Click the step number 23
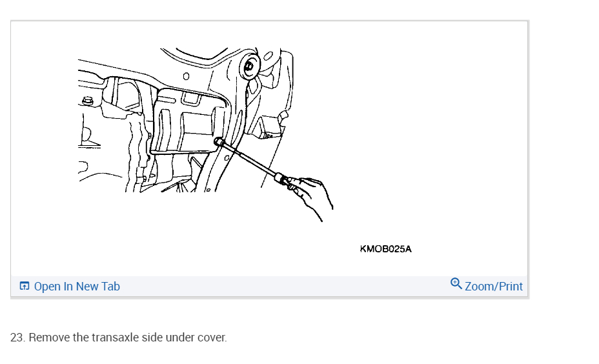 (17, 338)
